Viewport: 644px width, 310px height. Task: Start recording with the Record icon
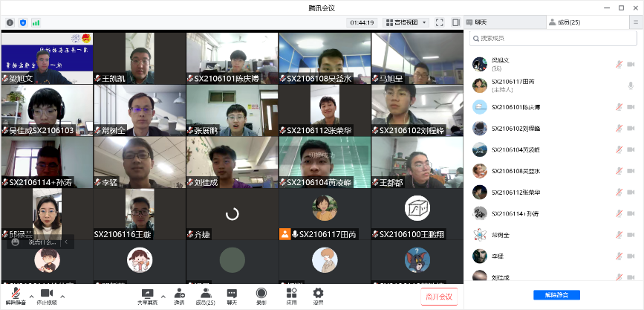[261, 294]
